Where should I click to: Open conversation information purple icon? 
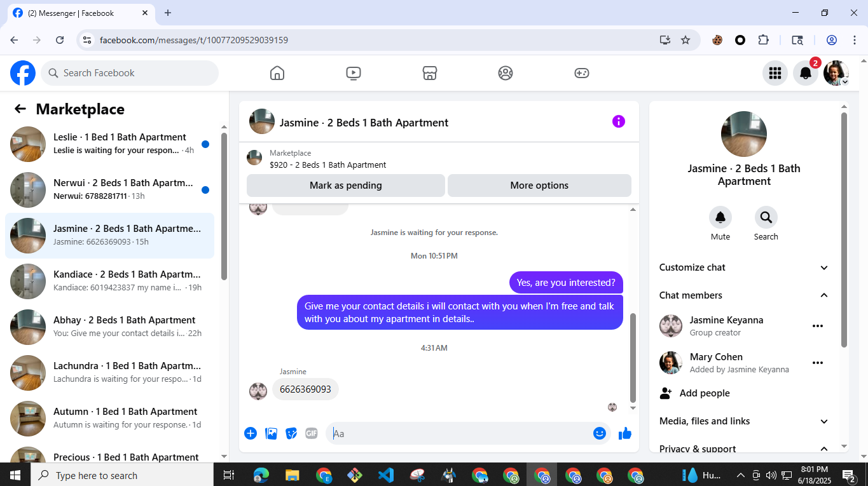coord(619,121)
